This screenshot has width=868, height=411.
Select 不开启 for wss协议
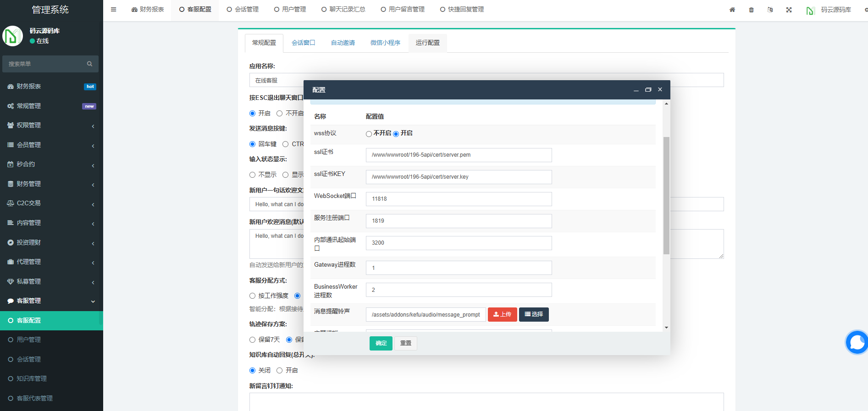[369, 134]
